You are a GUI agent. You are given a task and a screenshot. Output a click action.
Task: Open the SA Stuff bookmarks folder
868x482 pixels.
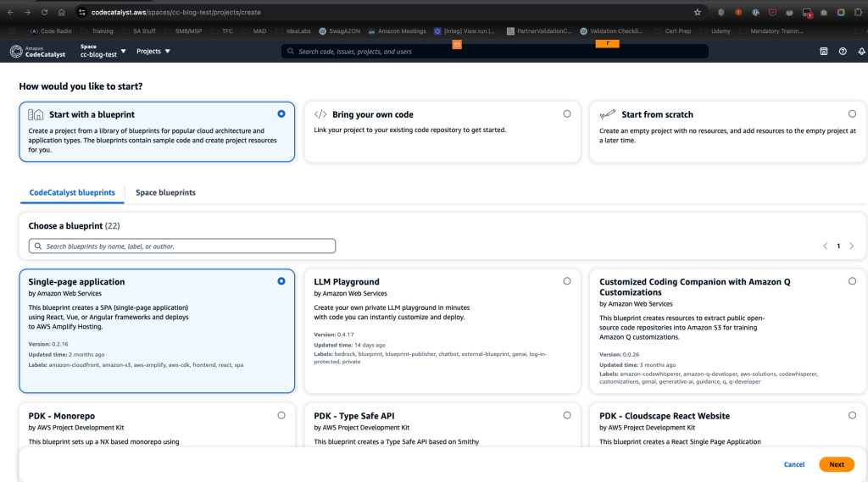[x=139, y=31]
